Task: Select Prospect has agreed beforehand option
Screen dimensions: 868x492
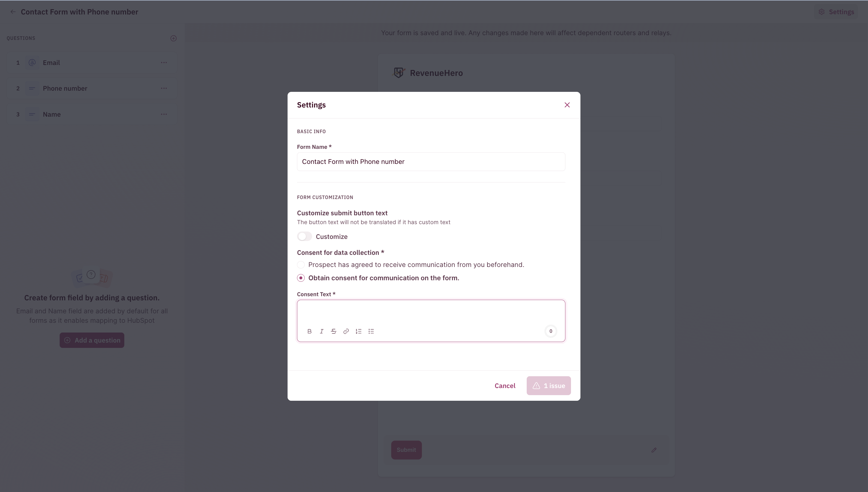Action: pyautogui.click(x=301, y=265)
